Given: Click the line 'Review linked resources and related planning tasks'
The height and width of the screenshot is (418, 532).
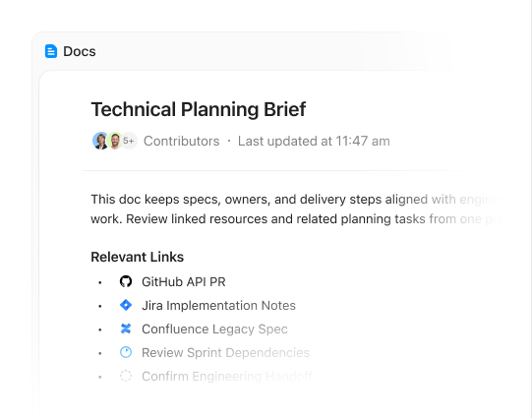Looking at the screenshot, I should (275, 219).
